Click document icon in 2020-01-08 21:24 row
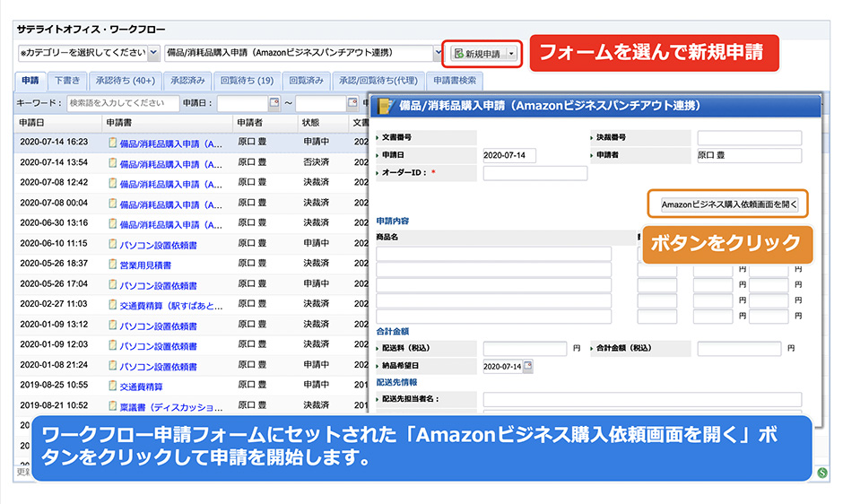The height and width of the screenshot is (504, 843). pos(112,365)
